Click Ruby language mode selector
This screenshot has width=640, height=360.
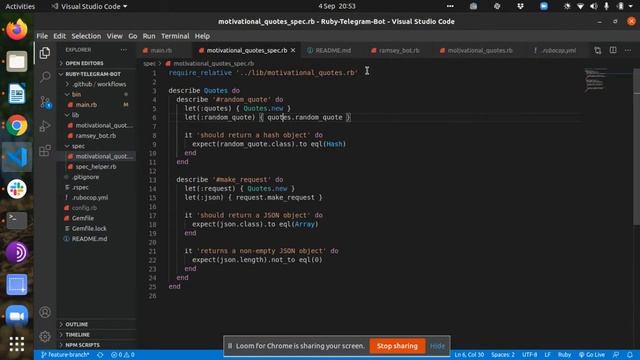(x=564, y=355)
